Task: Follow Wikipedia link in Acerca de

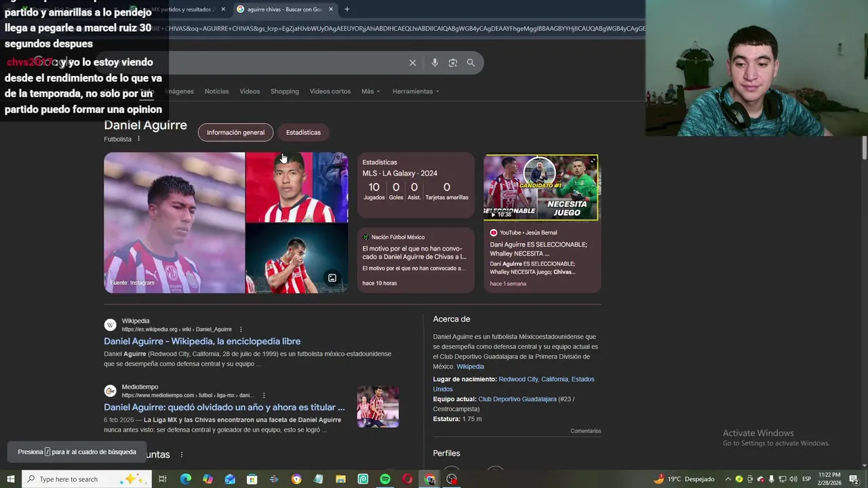Action: tap(470, 367)
